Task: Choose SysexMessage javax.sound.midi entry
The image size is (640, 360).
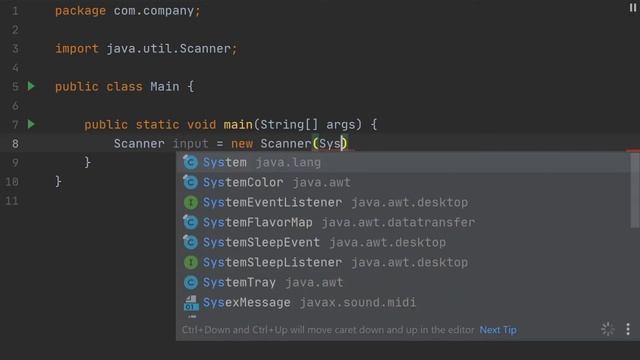Action: point(403,302)
